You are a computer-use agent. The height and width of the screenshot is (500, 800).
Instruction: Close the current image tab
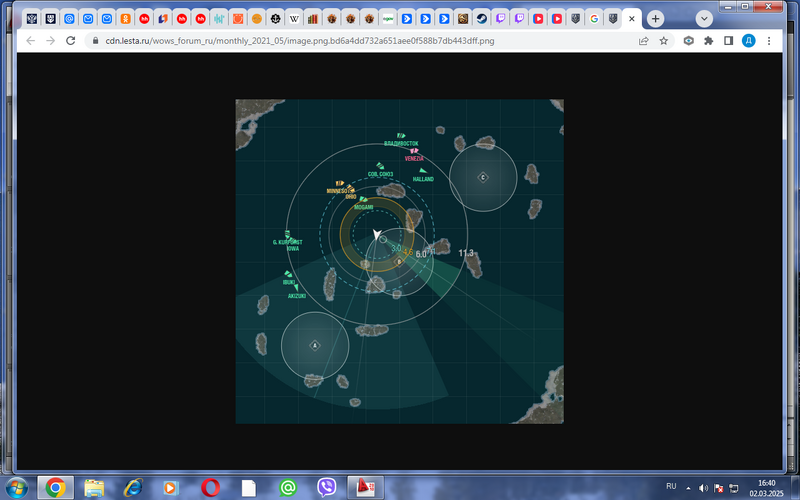(632, 19)
